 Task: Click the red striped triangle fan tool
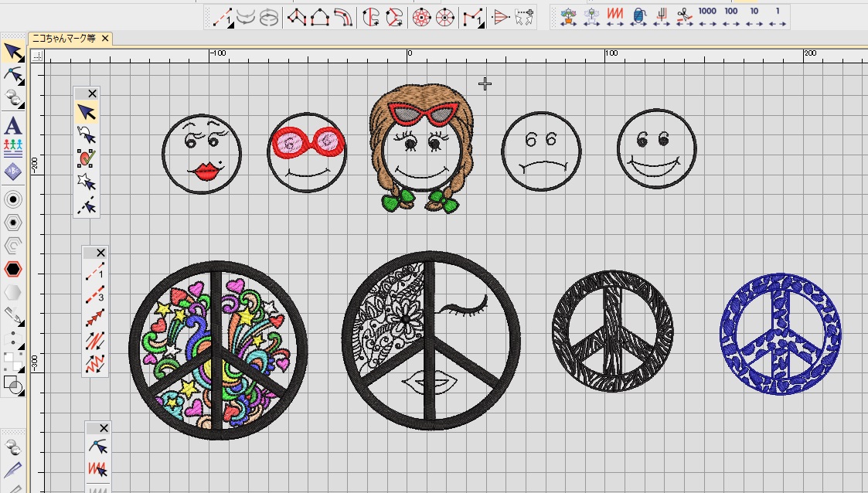coord(500,17)
